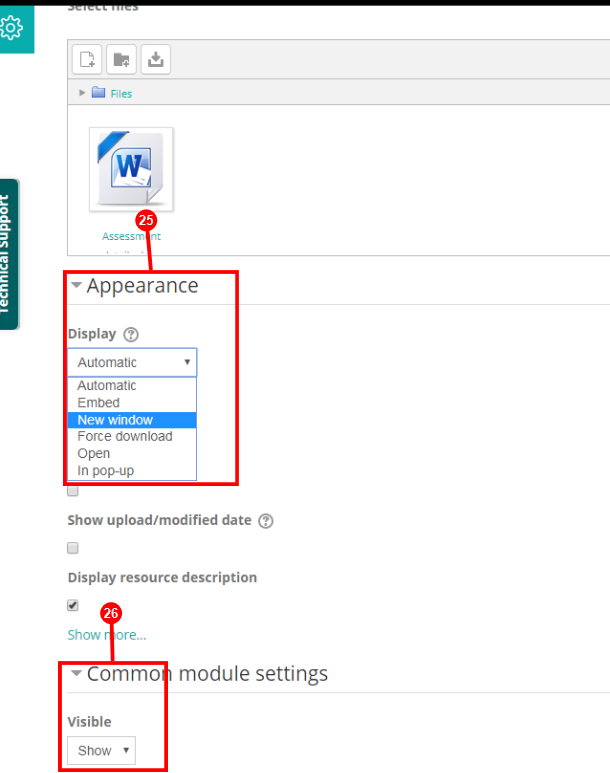Open the Display dropdown showing Automatic

[132, 362]
